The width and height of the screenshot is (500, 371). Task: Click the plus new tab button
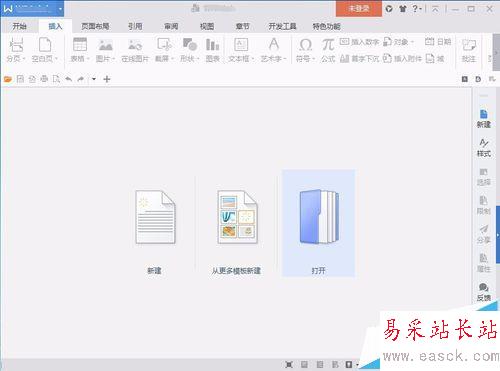[x=107, y=79]
